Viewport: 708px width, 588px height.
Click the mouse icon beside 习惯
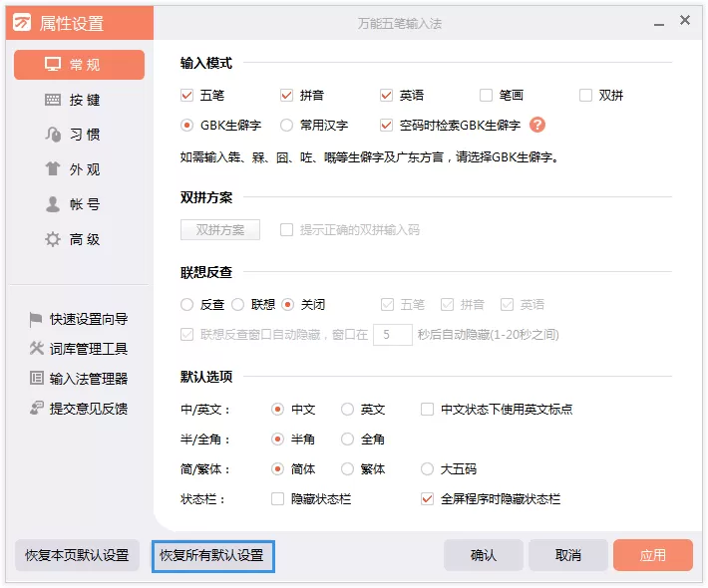53,134
